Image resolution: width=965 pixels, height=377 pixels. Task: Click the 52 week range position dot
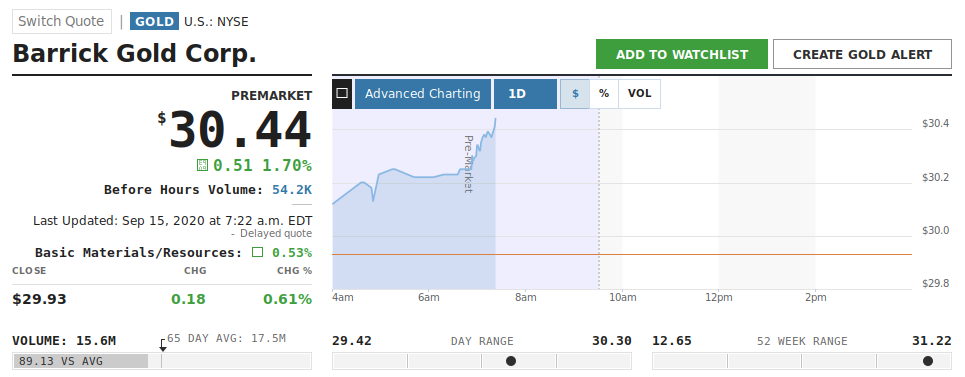coord(927,361)
